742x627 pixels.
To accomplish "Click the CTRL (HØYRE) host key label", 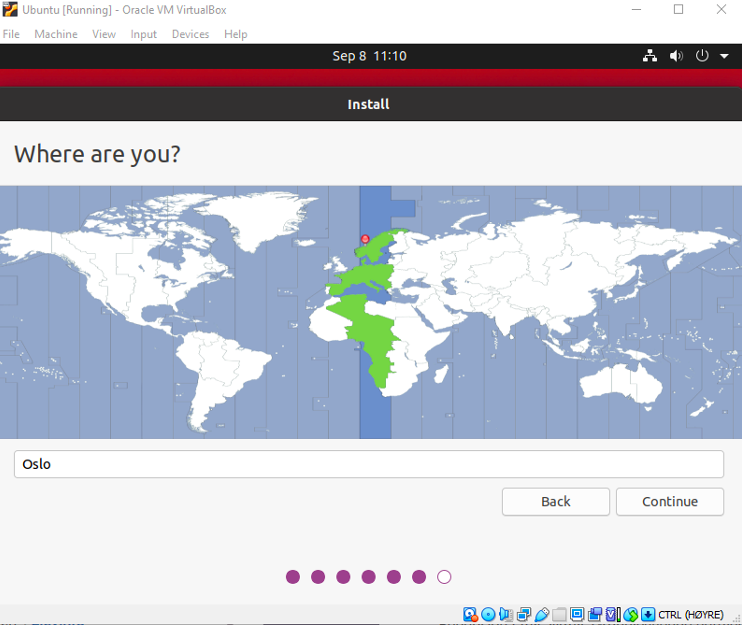I will (690, 615).
